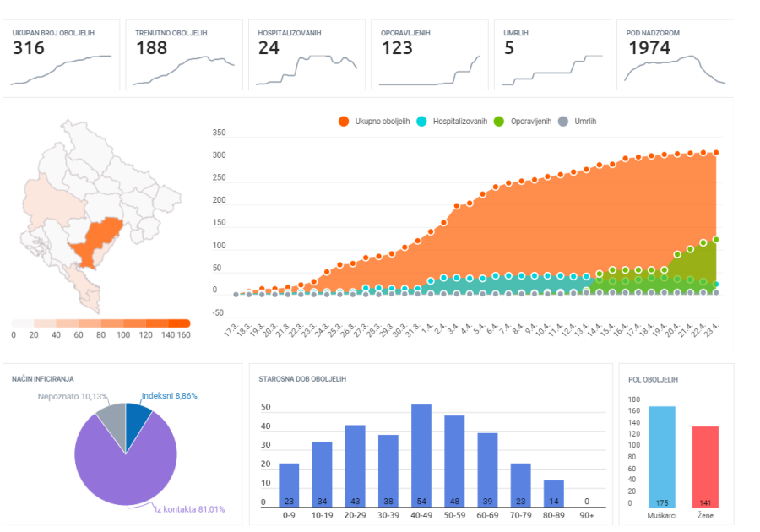The image size is (760, 532).
Task: Click the STAROSNA DOB OBOLJELIH panel title
Action: coord(302,379)
